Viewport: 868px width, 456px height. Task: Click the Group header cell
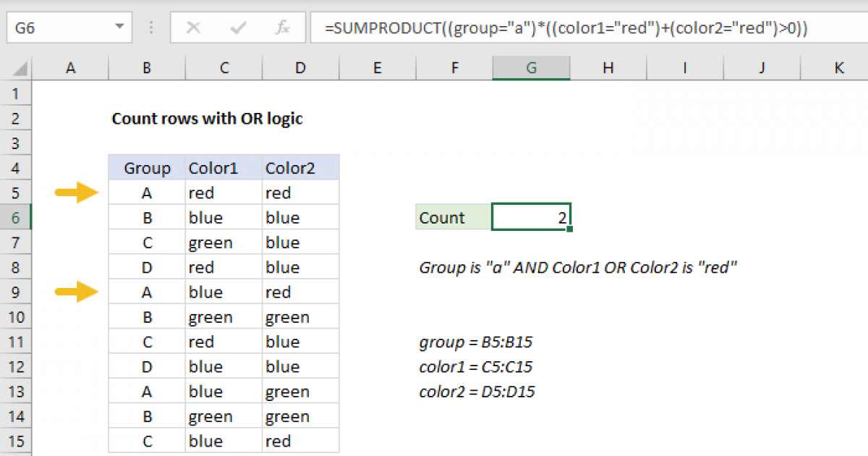147,168
